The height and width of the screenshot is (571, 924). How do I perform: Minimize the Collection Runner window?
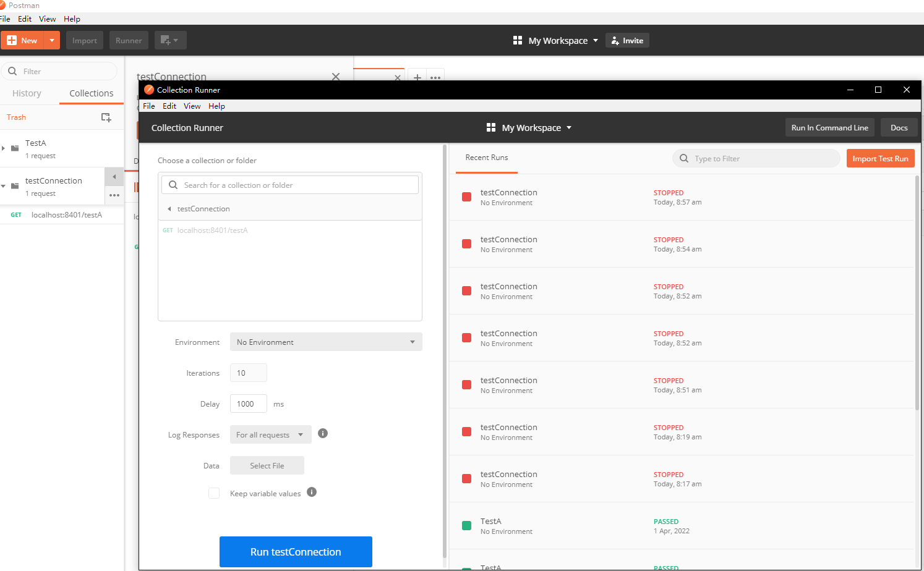point(850,90)
